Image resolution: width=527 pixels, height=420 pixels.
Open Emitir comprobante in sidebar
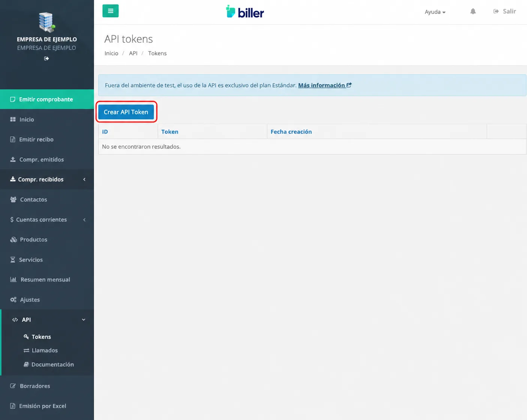coord(47,99)
